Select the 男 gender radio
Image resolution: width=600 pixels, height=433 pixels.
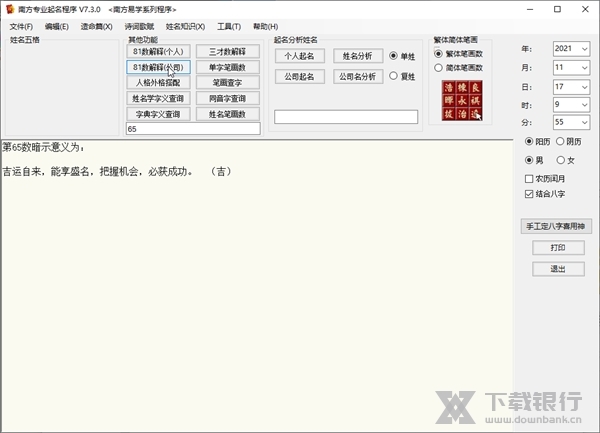[529, 160]
